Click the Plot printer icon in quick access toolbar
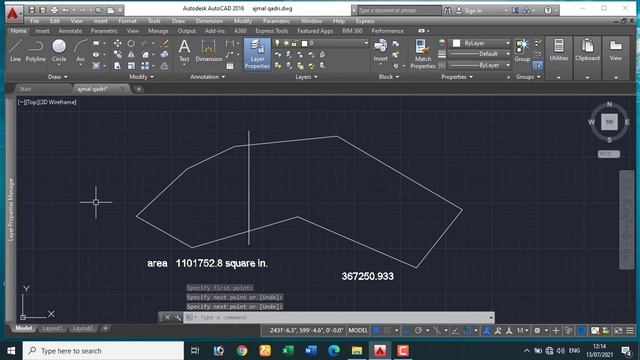The height and width of the screenshot is (360, 640). click(54, 10)
